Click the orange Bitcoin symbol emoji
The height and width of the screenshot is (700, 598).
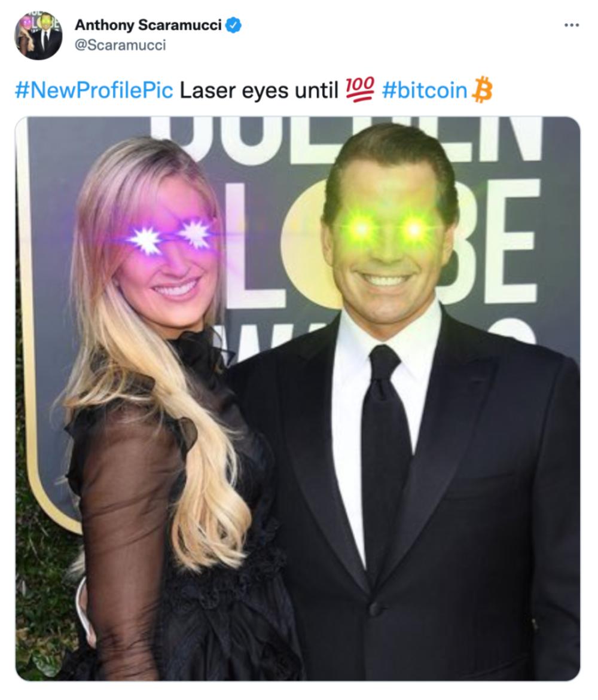coord(483,90)
